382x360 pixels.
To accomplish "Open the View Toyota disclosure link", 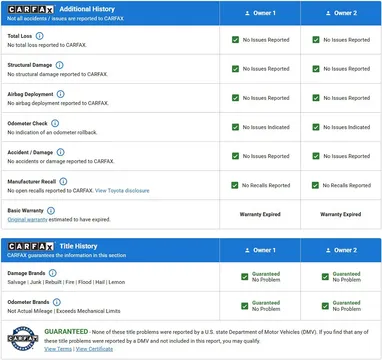I will pyautogui.click(x=122, y=191).
